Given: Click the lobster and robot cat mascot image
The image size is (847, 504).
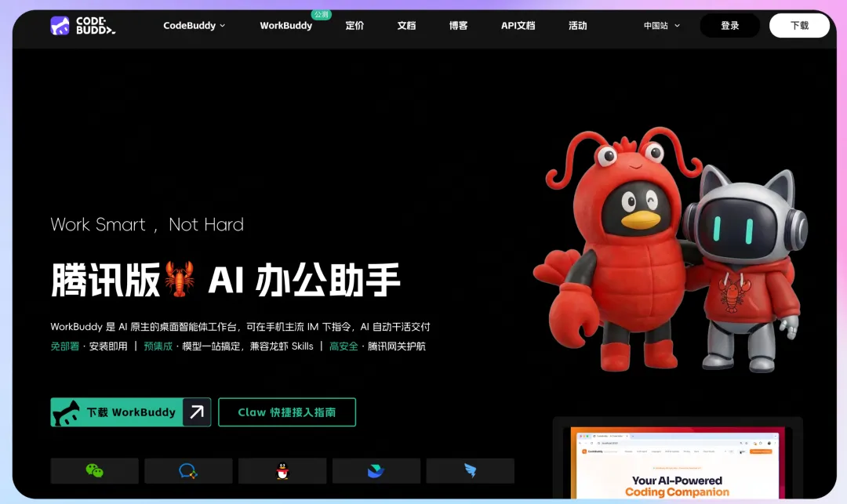Looking at the screenshot, I should tap(670, 250).
